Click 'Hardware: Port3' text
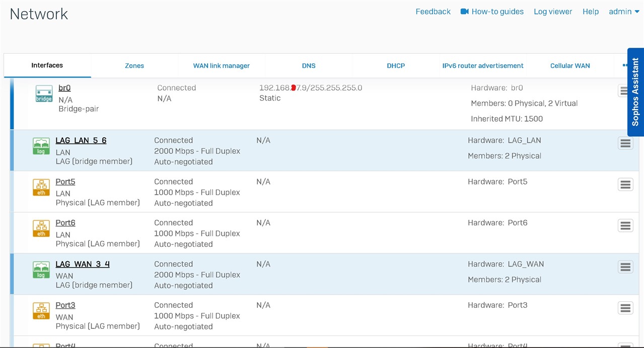Image resolution: width=644 pixels, height=348 pixels. [x=497, y=306]
